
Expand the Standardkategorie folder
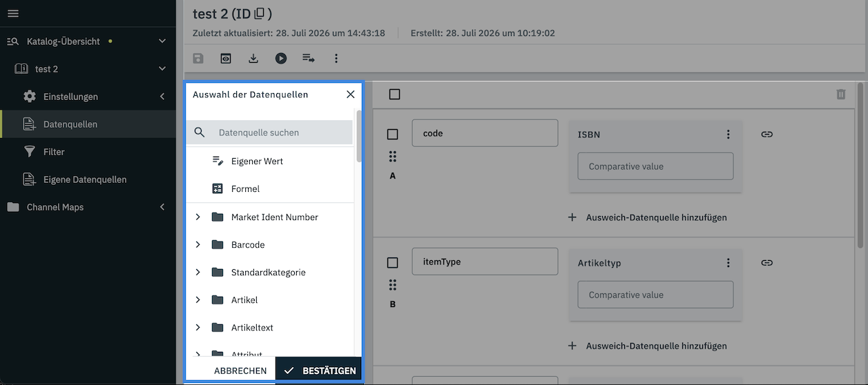pos(197,273)
